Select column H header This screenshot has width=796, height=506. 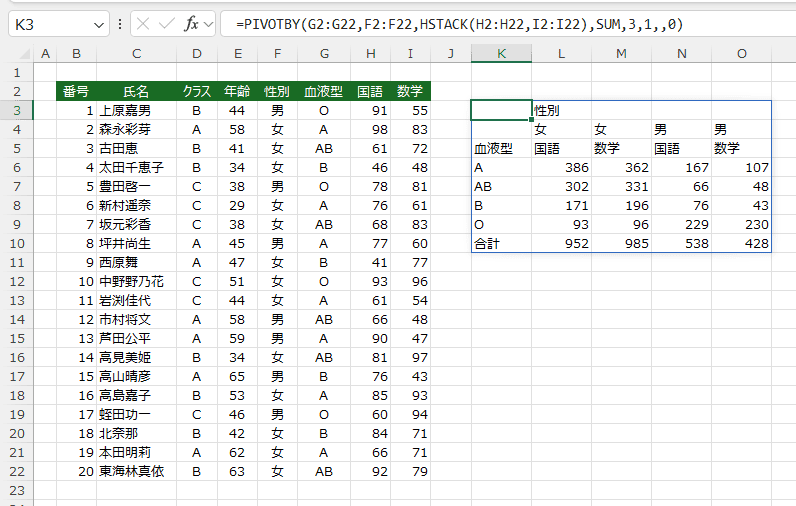[x=371, y=53]
